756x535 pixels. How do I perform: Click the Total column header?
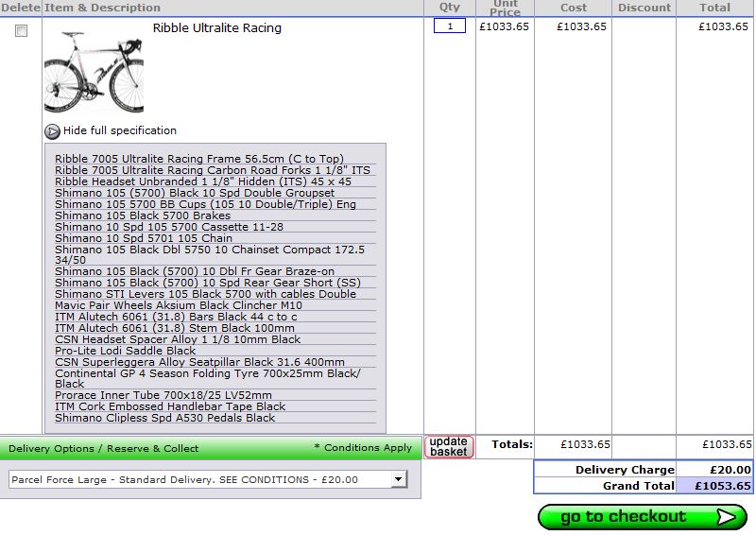(x=714, y=8)
